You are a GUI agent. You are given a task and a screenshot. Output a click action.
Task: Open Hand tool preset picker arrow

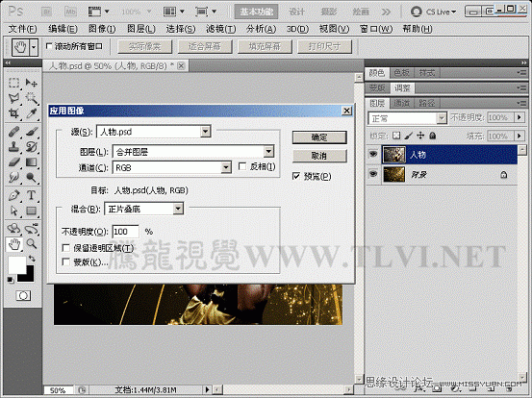coord(34,47)
